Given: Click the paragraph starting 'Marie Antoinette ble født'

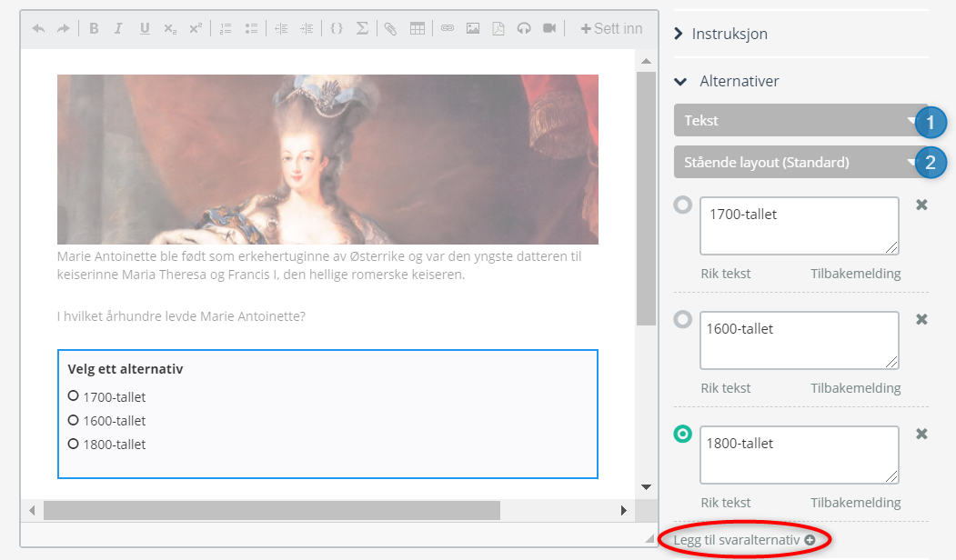Looking at the screenshot, I should click(319, 265).
